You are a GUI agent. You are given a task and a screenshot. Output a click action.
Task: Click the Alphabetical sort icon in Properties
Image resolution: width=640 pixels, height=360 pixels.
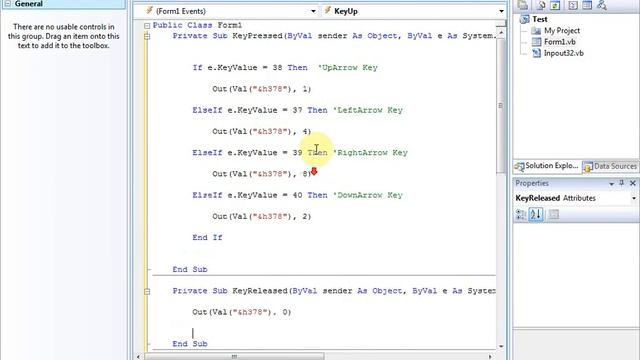(x=536, y=214)
